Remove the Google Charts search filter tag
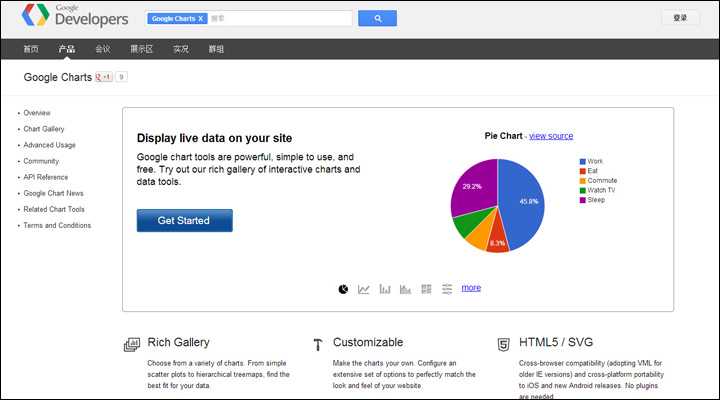Image resolution: width=720 pixels, height=400 pixels. point(200,18)
